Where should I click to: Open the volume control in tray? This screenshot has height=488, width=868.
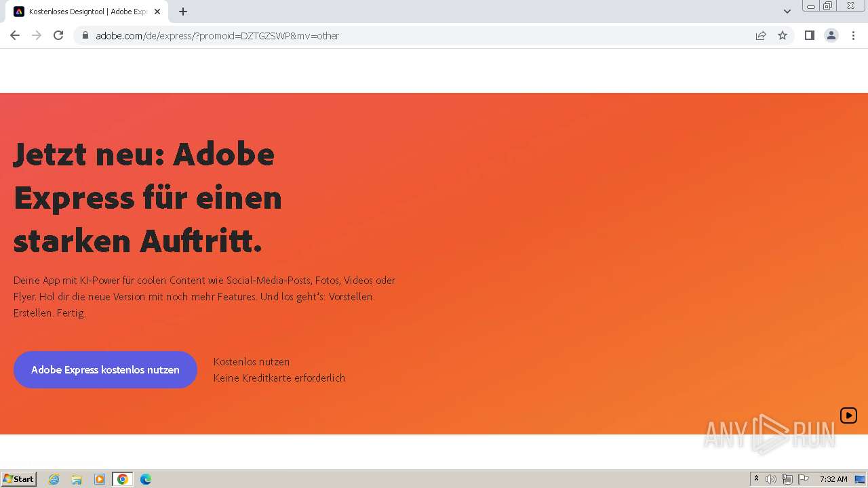(x=771, y=479)
